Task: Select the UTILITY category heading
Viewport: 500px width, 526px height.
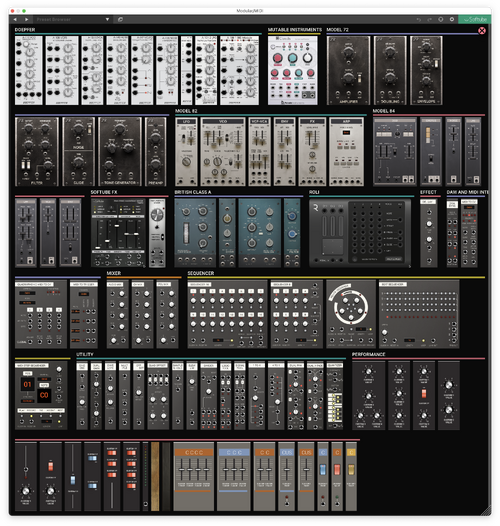Action: click(85, 355)
